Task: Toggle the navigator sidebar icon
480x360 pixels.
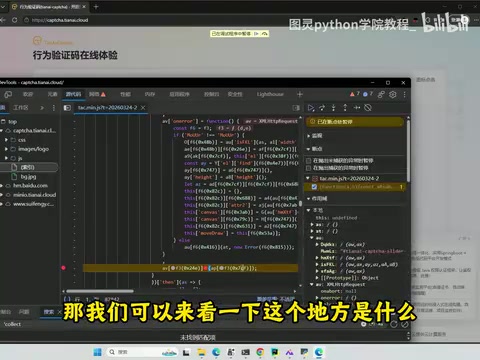Action: 67,108
